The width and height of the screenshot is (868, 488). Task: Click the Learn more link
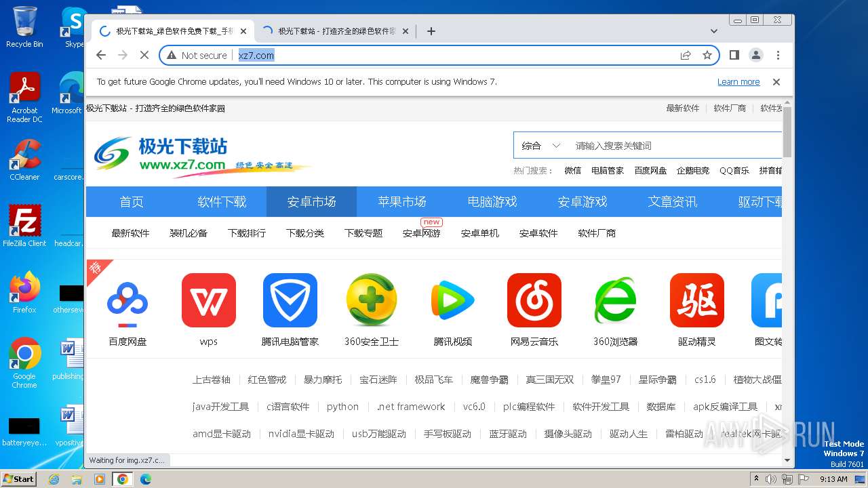[738, 82]
